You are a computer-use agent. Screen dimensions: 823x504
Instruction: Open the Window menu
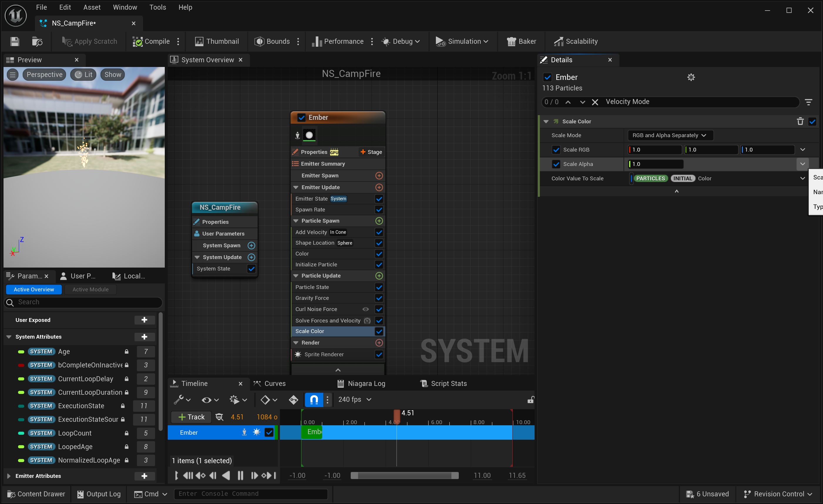click(x=125, y=7)
